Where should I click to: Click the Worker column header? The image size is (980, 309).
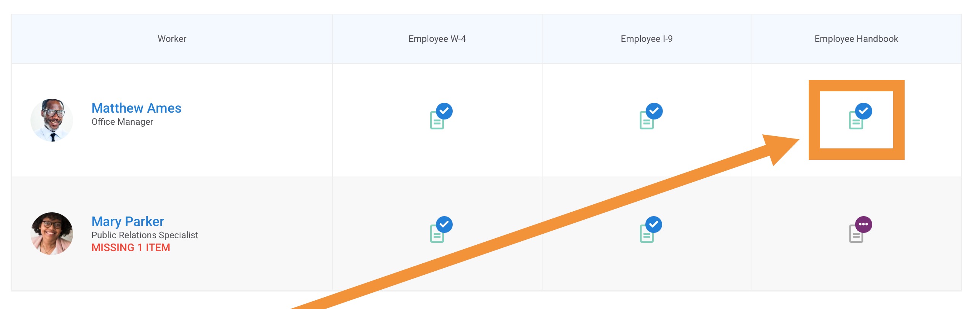click(172, 39)
